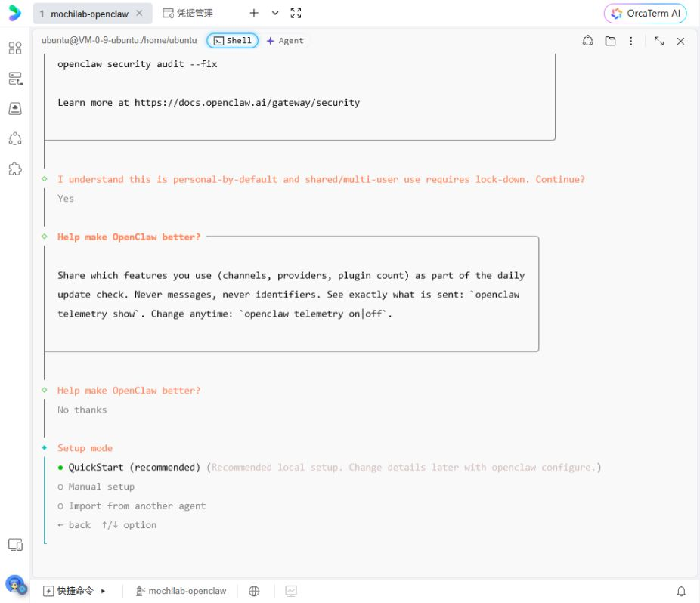Click the 'No thanks' answer text
Viewport: 700px width, 603px height.
(82, 410)
